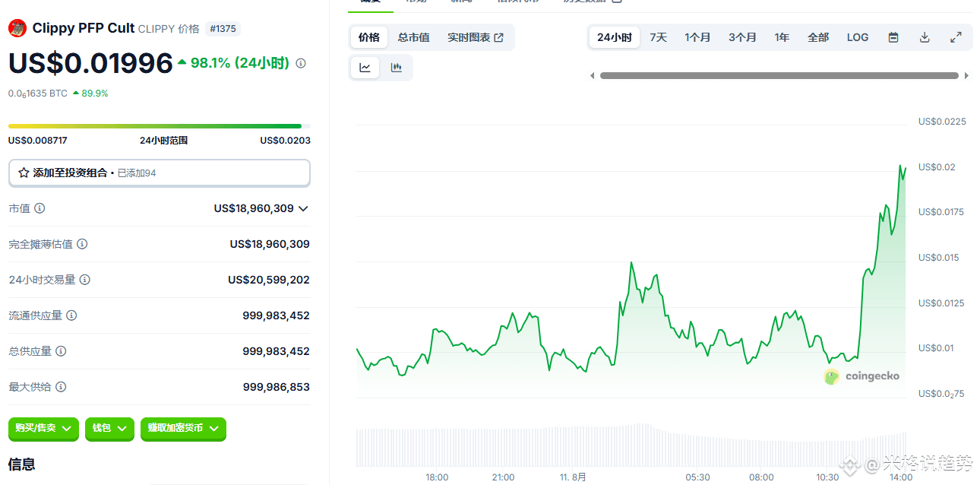980x485 pixels.
Task: Click the download chart data icon
Action: click(925, 37)
